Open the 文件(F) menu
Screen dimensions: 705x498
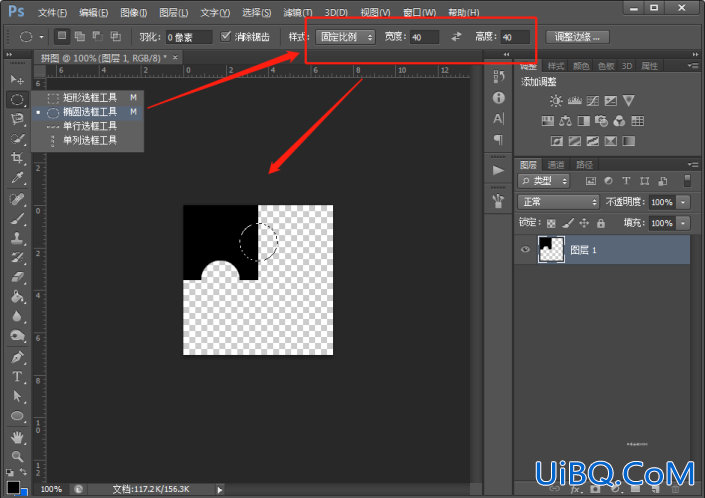[52, 13]
